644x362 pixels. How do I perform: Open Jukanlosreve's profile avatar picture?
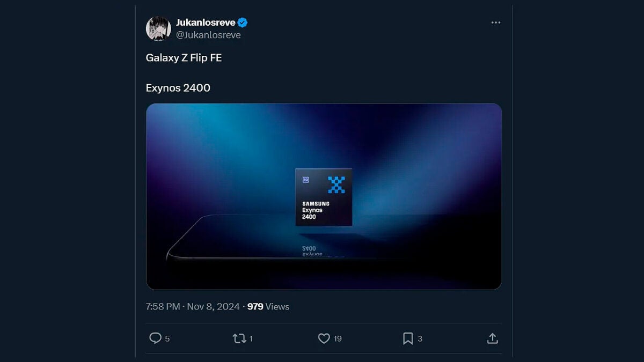[158, 28]
